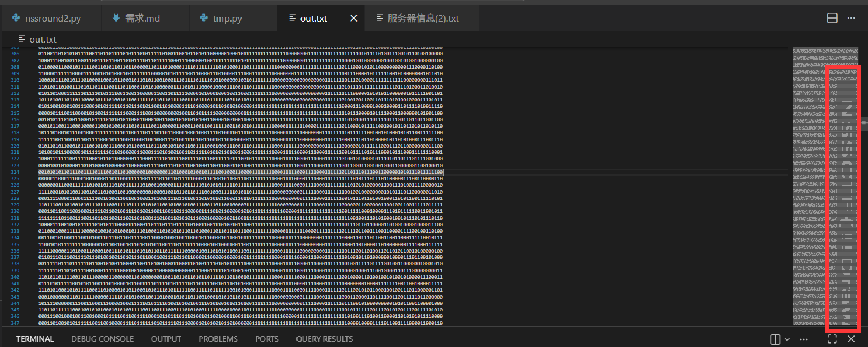This screenshot has height=347, width=868.
Task: Select line number 345 in the gutter
Action: point(15,310)
